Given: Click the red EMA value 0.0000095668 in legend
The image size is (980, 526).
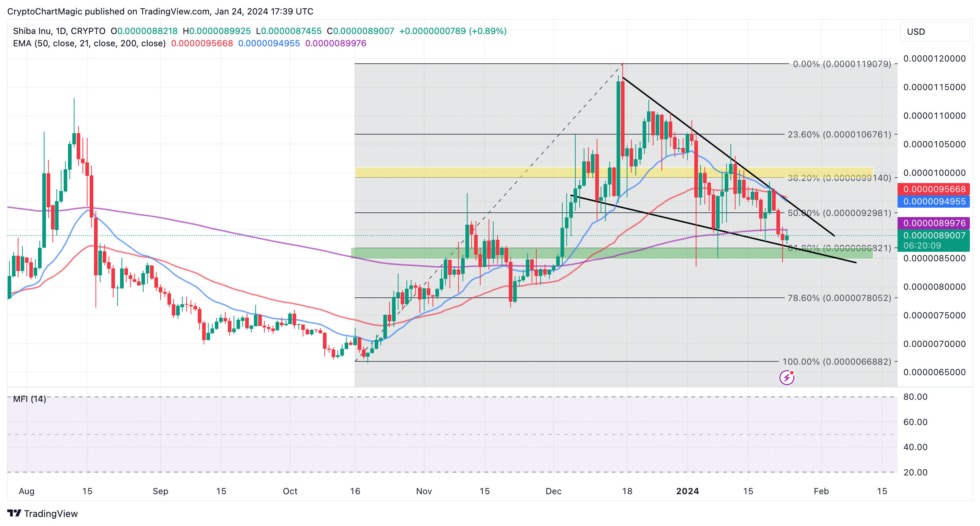Looking at the screenshot, I should [202, 43].
